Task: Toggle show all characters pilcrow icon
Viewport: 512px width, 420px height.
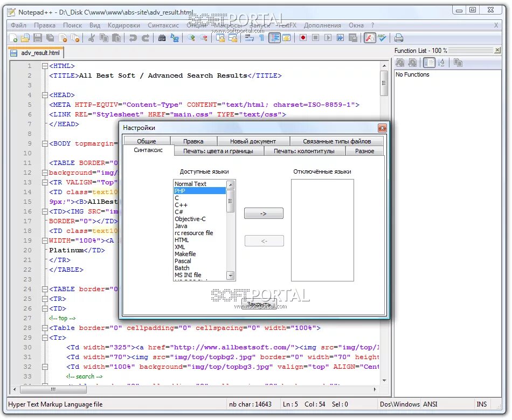Action: click(261, 38)
